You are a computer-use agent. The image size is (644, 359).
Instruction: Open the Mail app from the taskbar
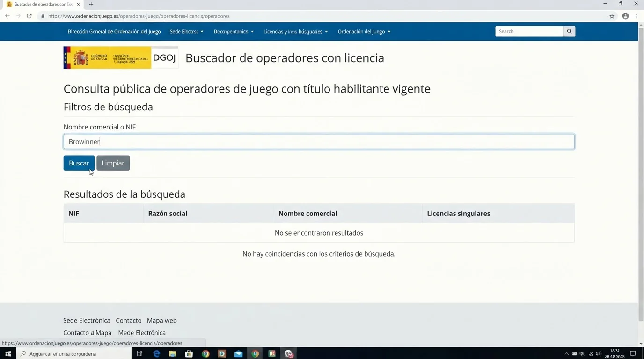click(x=238, y=354)
